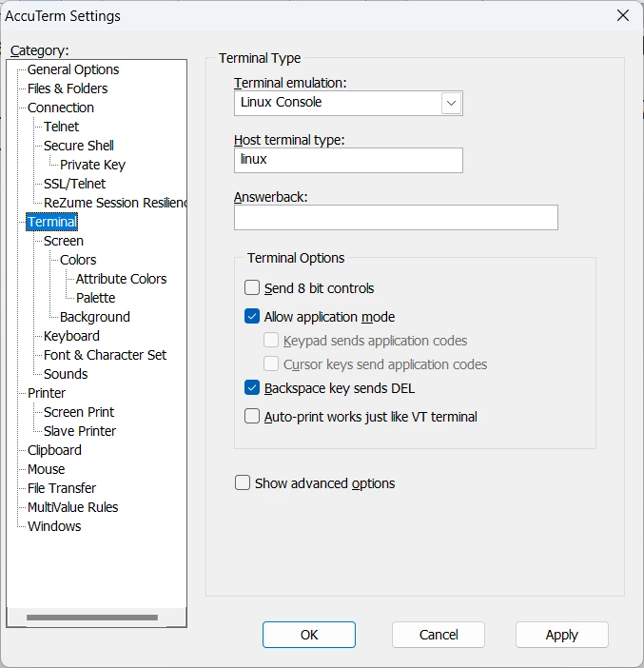Toggle Backspace key sends DEL

click(x=252, y=388)
